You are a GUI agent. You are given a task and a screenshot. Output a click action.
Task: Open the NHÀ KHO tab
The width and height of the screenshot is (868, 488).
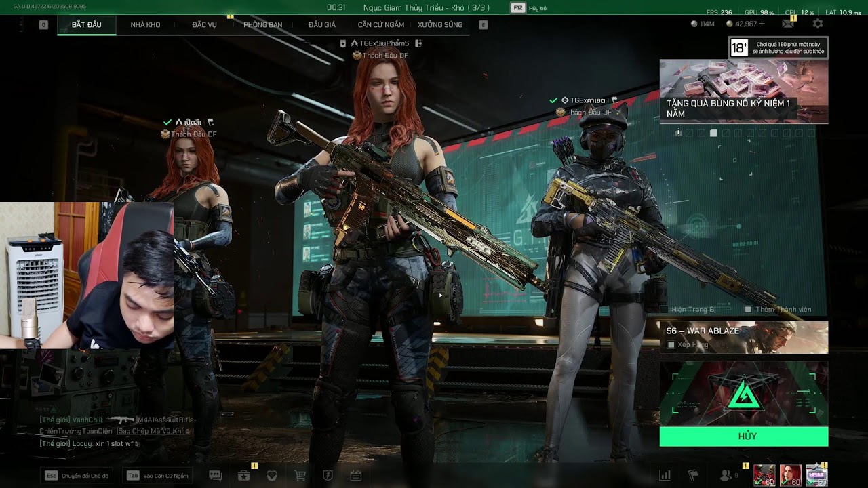click(145, 25)
